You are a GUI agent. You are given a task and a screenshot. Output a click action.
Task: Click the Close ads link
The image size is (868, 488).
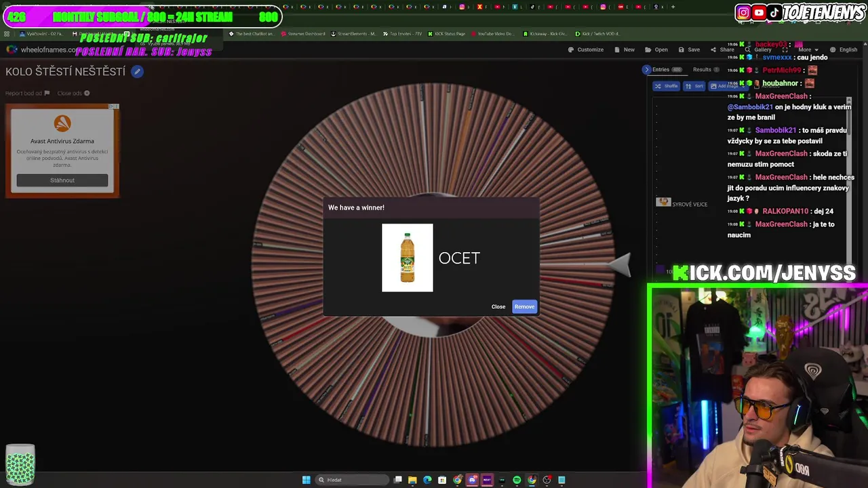click(73, 93)
